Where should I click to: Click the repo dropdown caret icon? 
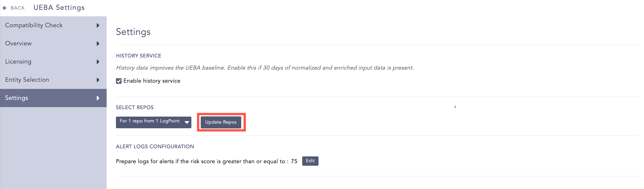point(186,122)
